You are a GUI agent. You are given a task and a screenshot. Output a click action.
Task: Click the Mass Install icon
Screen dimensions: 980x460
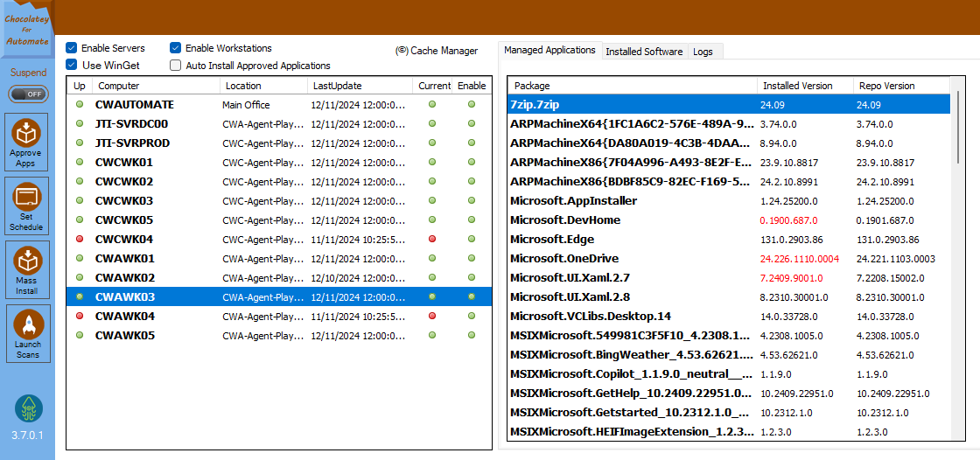[26, 270]
